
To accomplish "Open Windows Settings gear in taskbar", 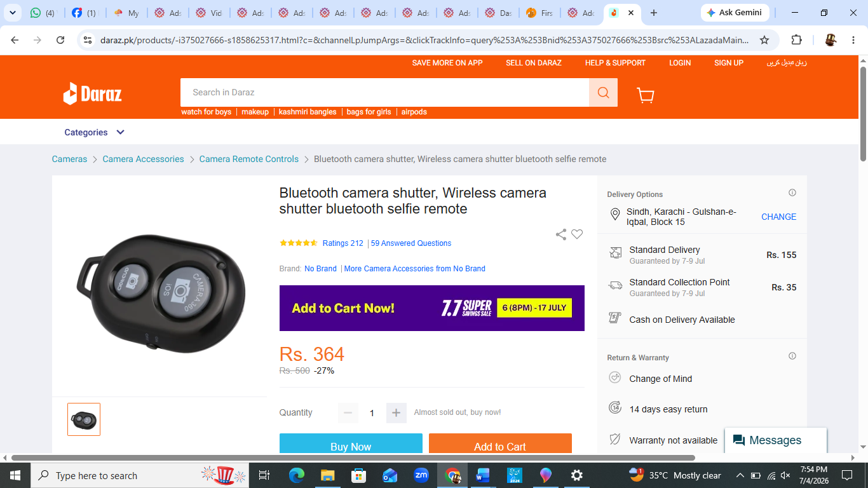I will coord(576,475).
